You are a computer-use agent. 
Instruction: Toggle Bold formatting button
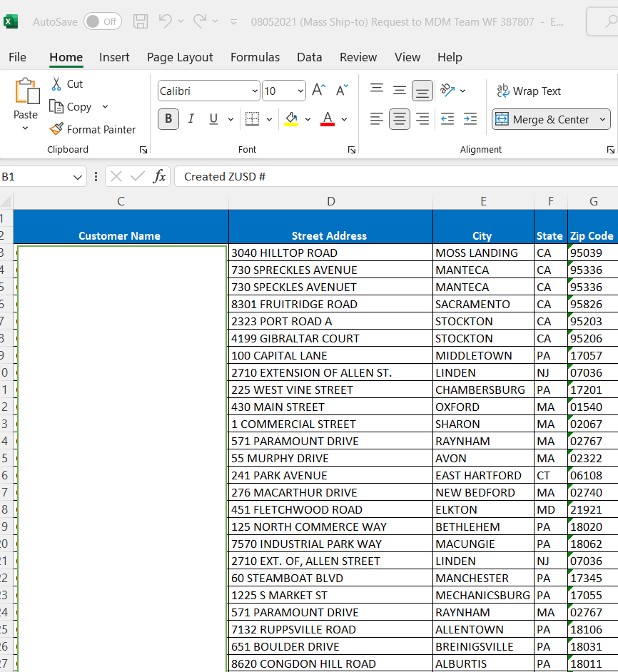[x=168, y=118]
